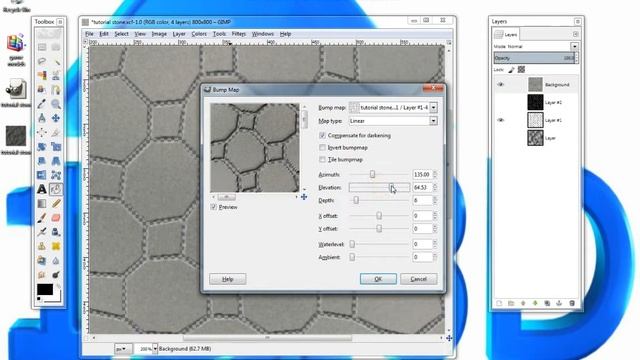Select the Move tool
The width and height of the screenshot is (640, 360).
click(56, 118)
